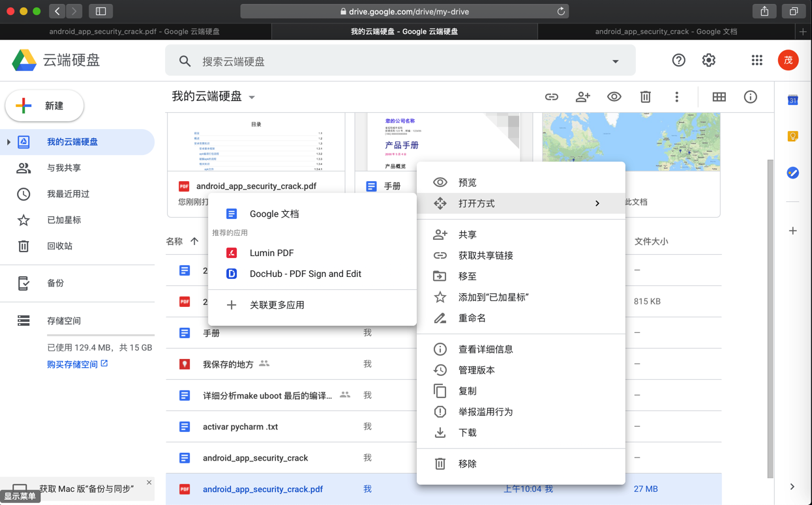Switch to the android_app_security_crack - Google 文档 tab
812x505 pixels.
click(666, 31)
